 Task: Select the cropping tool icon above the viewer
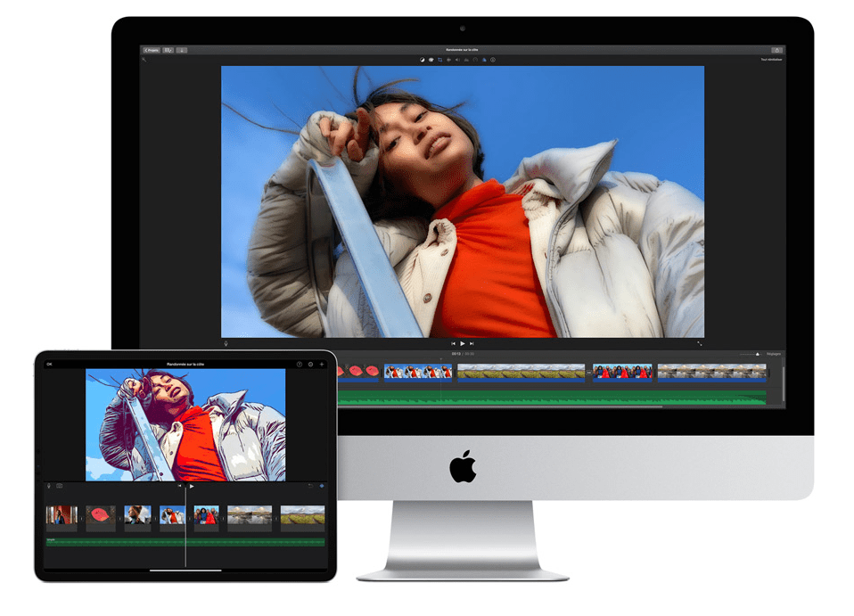pos(439,60)
